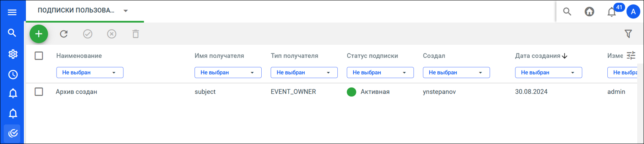Click the EVENT_OWNER cell

(293, 92)
